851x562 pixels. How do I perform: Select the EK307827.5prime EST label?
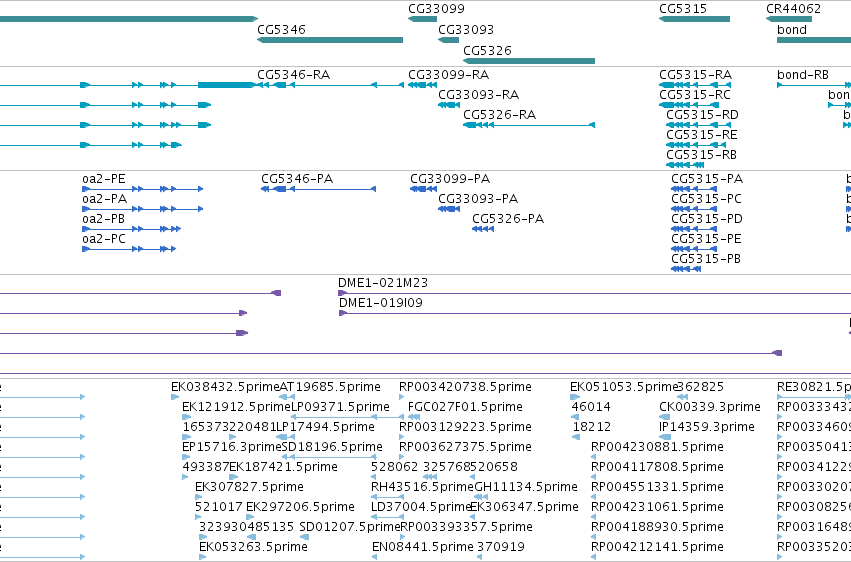pyautogui.click(x=249, y=487)
